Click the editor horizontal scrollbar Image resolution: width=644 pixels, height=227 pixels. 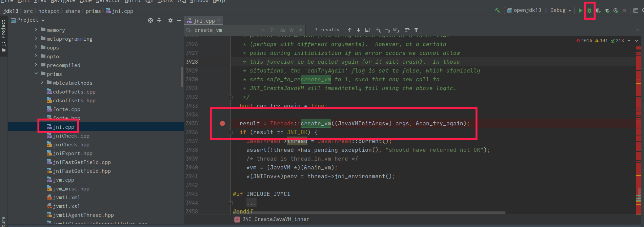(369, 213)
